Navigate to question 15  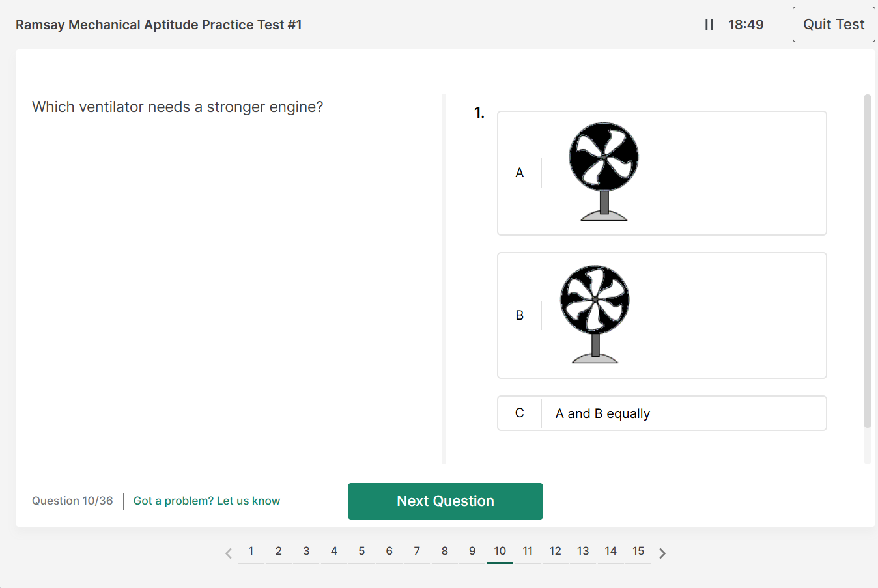pos(638,552)
